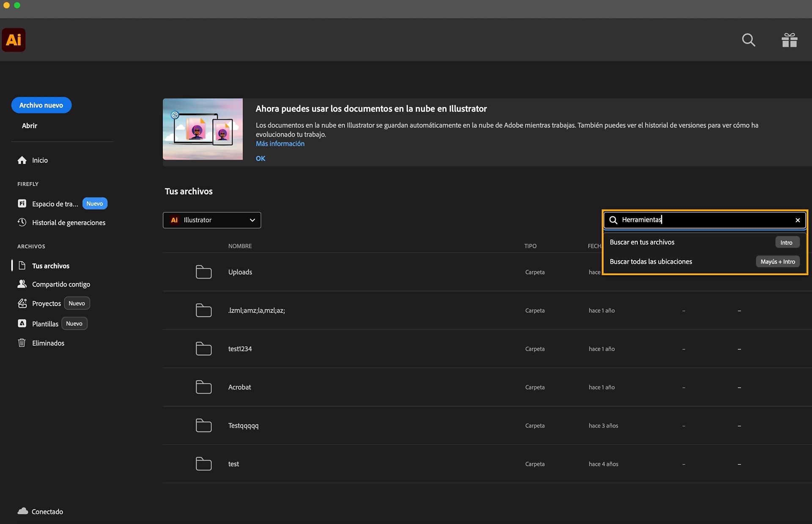This screenshot has height=524, width=812.
Task: Click inside the Herramientas search field
Action: (x=705, y=220)
